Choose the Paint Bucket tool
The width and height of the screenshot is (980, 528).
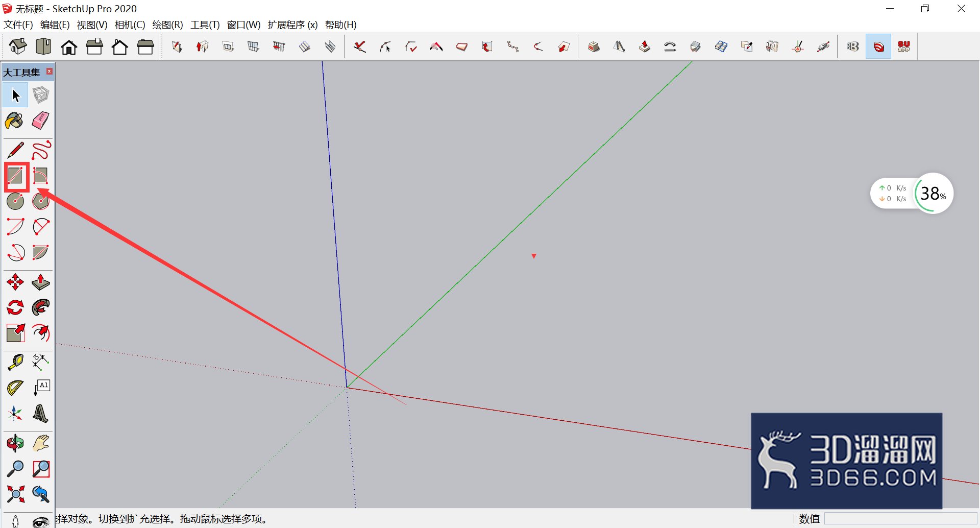coord(15,121)
